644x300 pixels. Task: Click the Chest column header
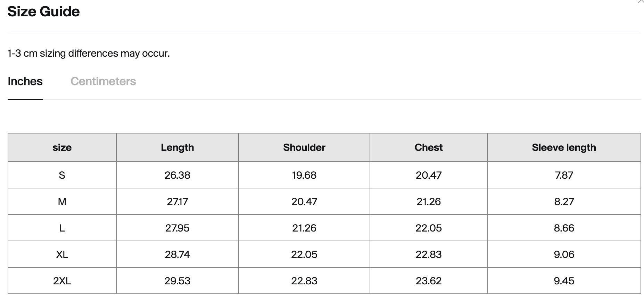click(x=428, y=147)
